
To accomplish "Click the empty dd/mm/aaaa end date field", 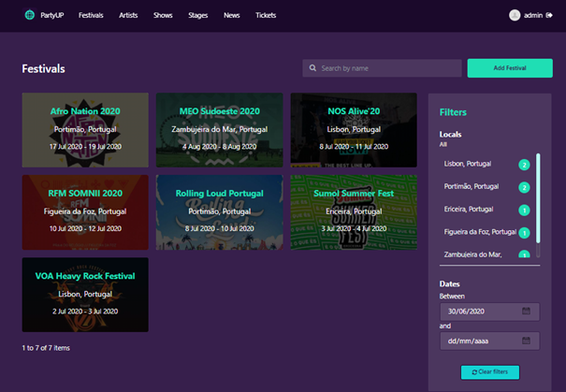I will coord(489,341).
